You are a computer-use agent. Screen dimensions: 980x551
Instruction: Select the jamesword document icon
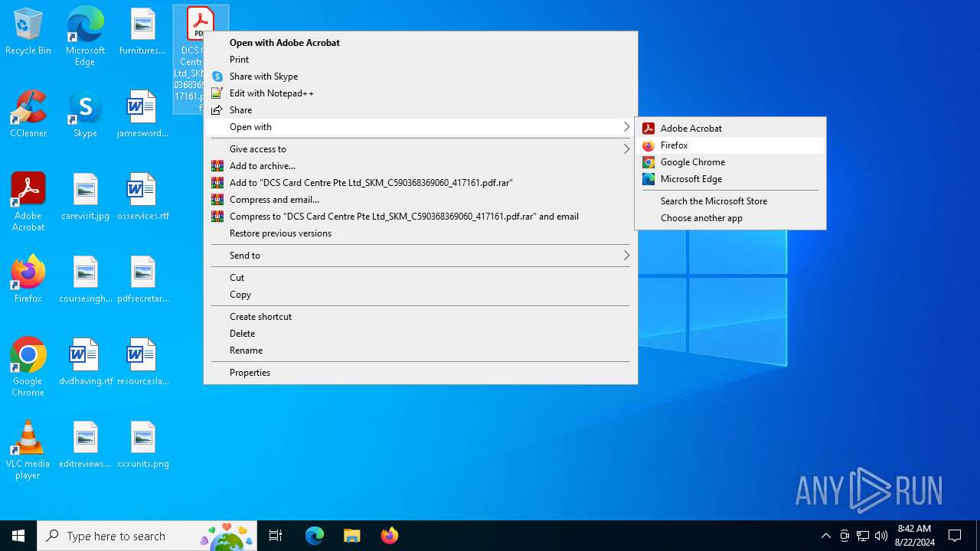pyautogui.click(x=142, y=115)
